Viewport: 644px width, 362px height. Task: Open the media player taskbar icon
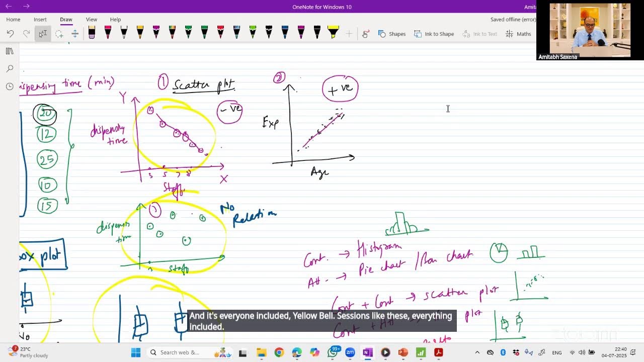click(x=385, y=352)
